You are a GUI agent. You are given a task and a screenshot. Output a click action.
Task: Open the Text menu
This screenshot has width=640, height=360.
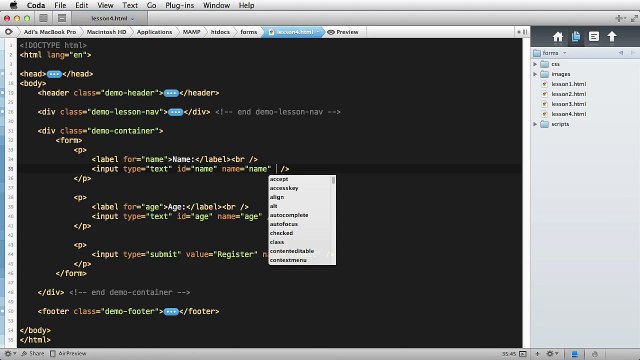click(x=130, y=5)
